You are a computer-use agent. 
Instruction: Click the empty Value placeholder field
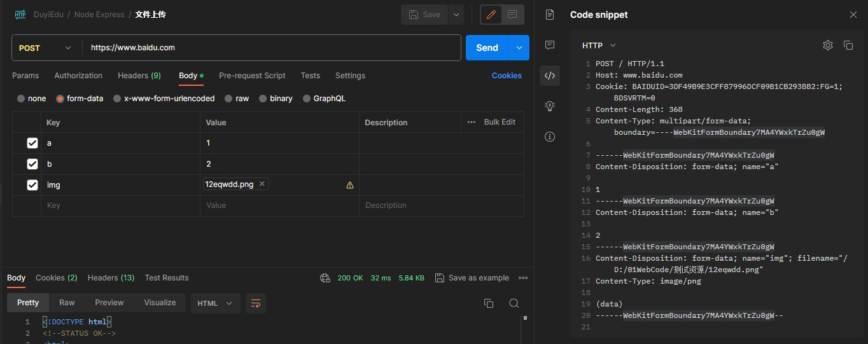279,205
